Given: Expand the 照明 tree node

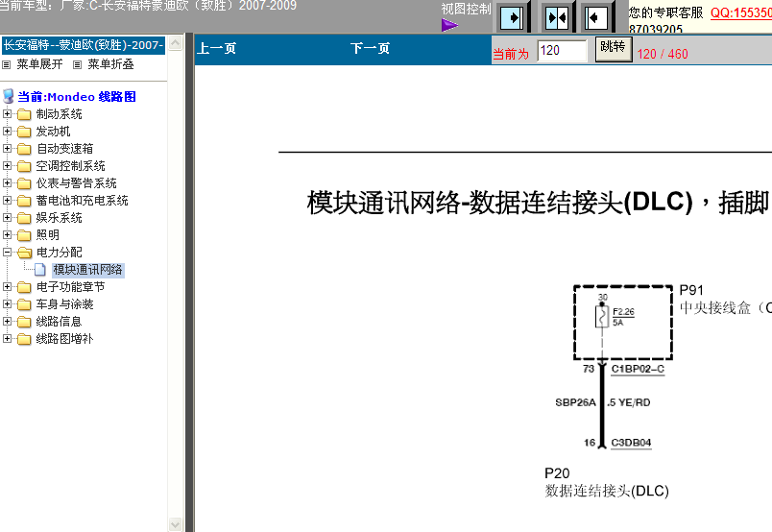Looking at the screenshot, I should [7, 234].
